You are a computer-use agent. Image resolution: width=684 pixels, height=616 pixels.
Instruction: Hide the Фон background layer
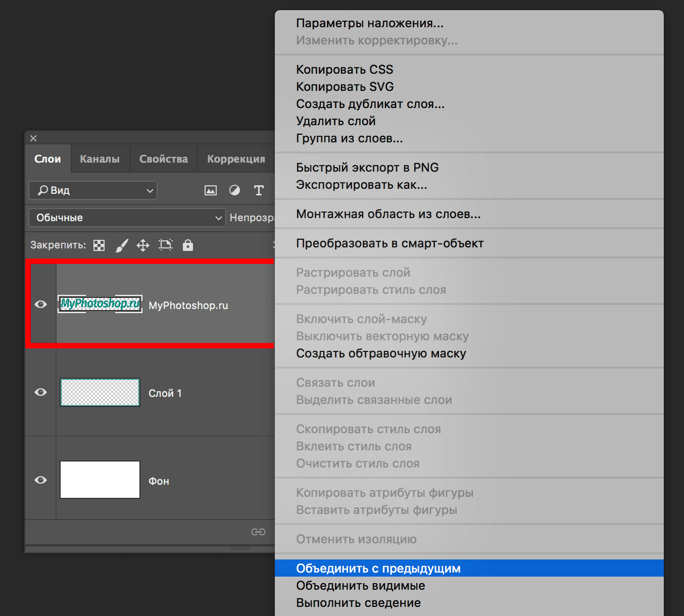coord(41,480)
